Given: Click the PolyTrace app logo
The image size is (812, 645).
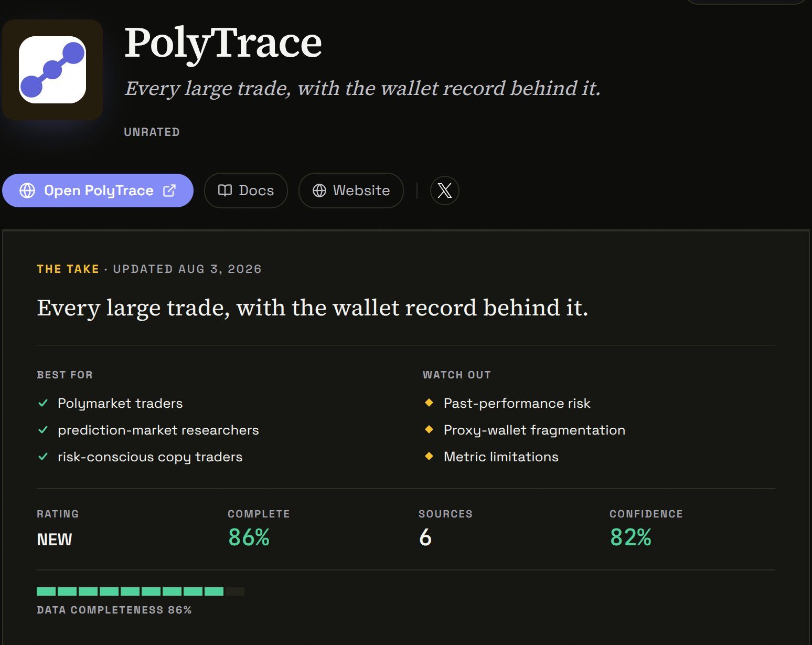Looking at the screenshot, I should [x=52, y=70].
